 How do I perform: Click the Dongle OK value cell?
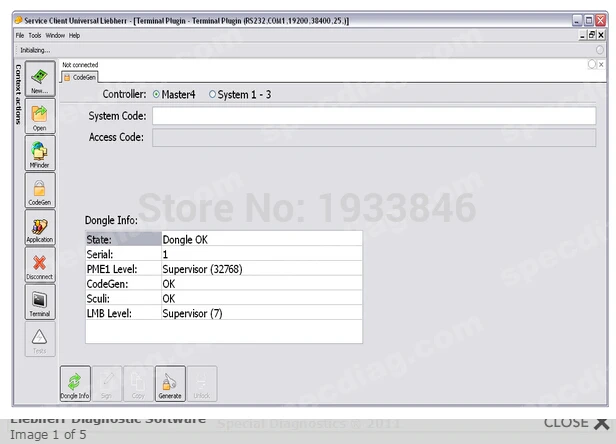click(262, 239)
